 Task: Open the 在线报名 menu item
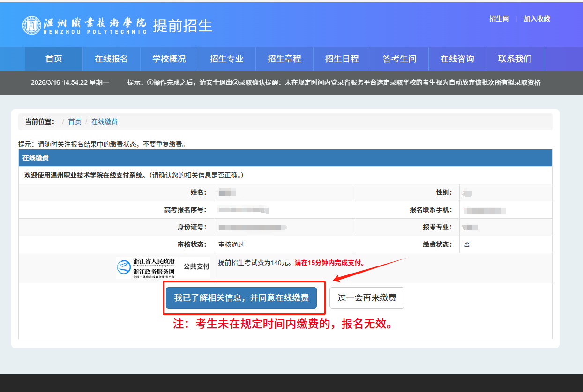coord(111,59)
